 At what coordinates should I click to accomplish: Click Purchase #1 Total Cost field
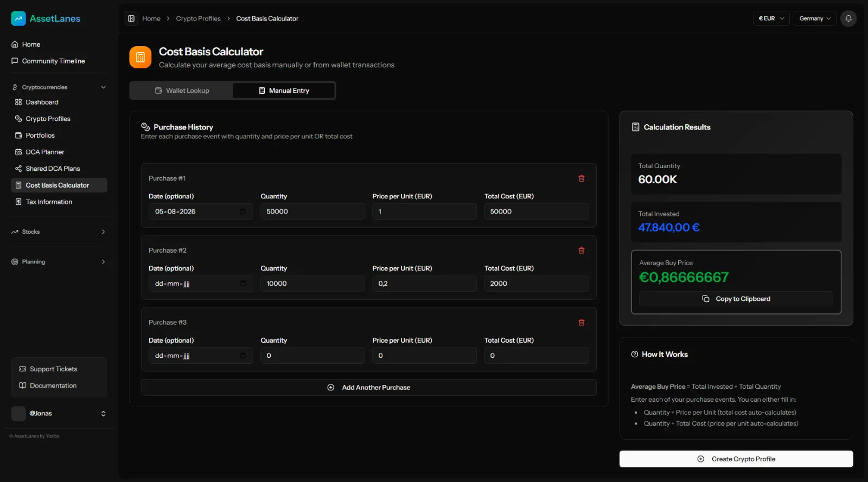[537, 211]
